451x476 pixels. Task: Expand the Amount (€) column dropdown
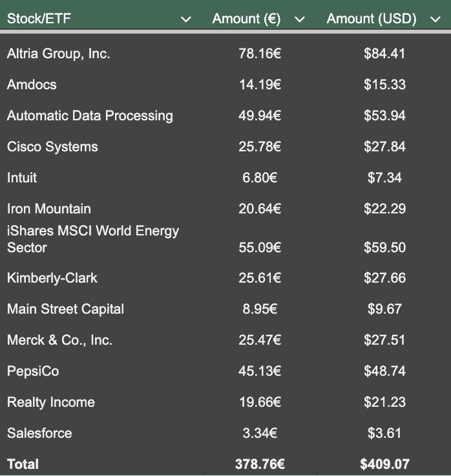[x=299, y=19]
